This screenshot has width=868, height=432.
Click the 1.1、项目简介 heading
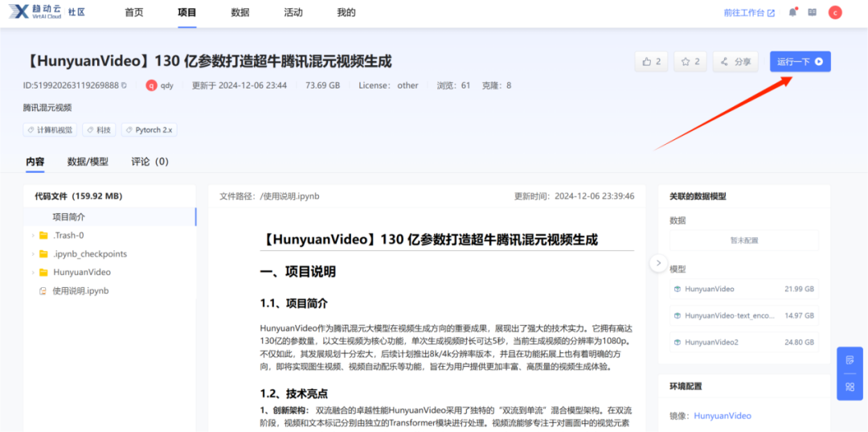(x=294, y=303)
